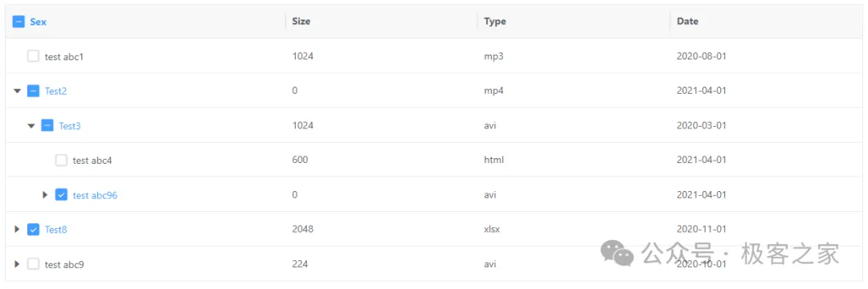Uncheck the test abc96 checkbox
The width and height of the screenshot is (868, 289).
[61, 194]
